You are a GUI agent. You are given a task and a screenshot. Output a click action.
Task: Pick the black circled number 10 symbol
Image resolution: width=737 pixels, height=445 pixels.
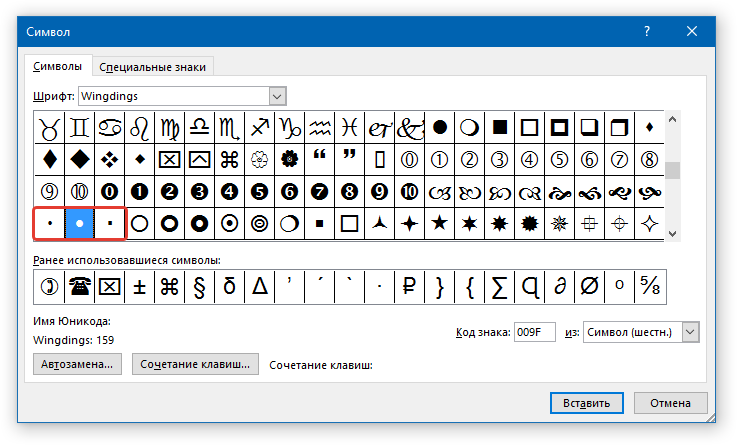coord(409,192)
